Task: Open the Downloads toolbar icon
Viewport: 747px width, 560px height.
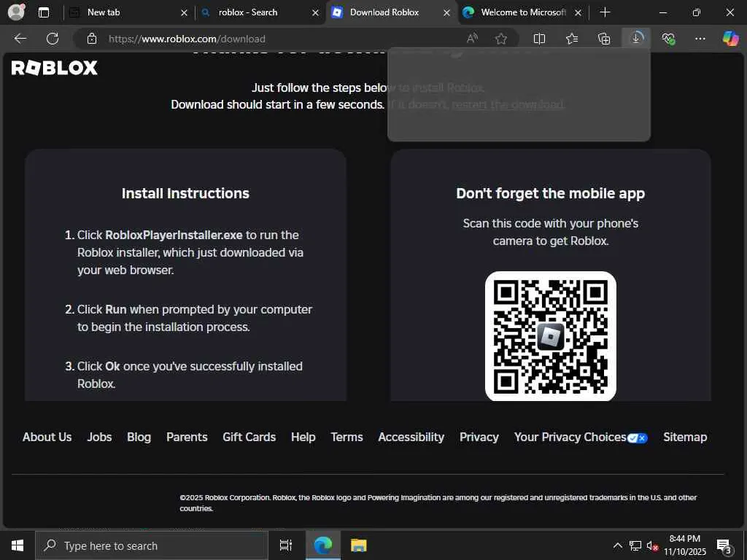Action: (x=636, y=38)
